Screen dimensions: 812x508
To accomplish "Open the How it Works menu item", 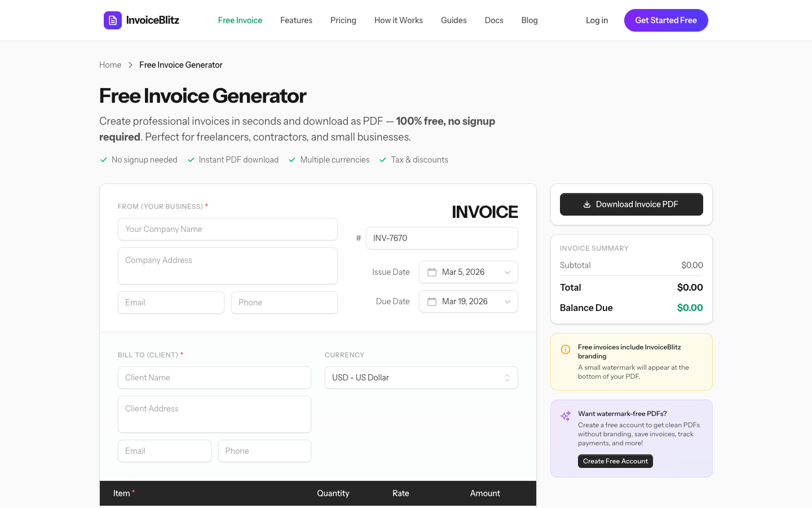I will click(x=398, y=20).
